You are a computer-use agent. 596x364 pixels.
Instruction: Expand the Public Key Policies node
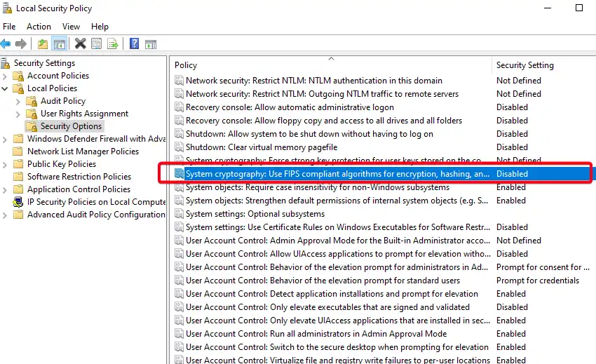[6, 164]
